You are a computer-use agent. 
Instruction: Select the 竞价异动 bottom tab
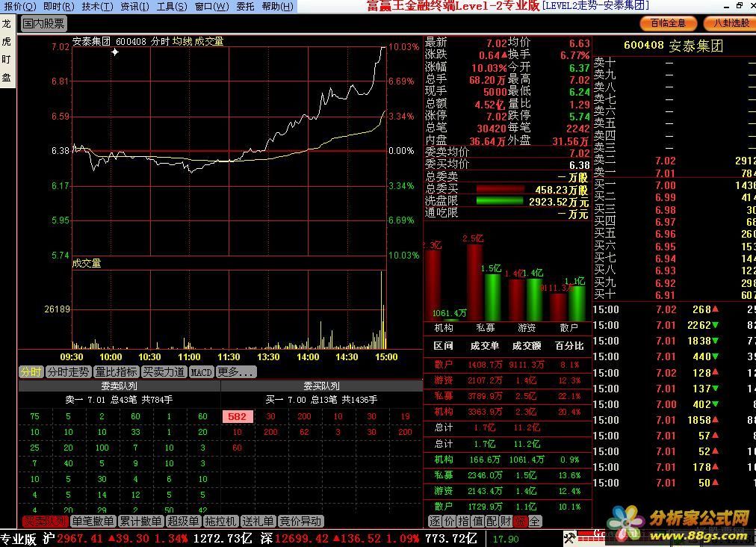[x=301, y=522]
